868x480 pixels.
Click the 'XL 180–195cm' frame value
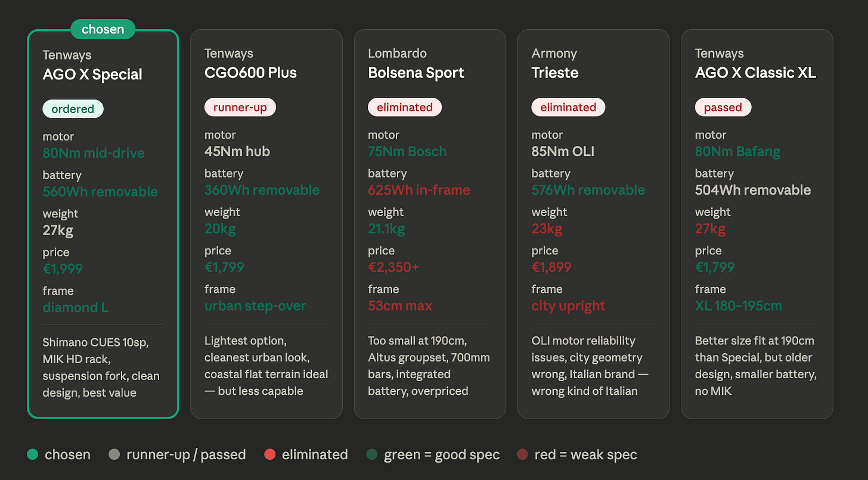click(739, 306)
